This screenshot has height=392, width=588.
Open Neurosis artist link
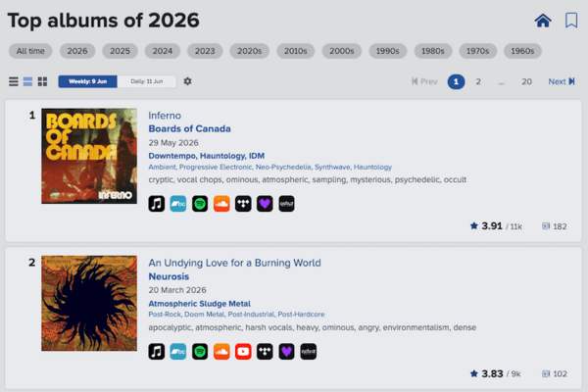[x=169, y=276]
